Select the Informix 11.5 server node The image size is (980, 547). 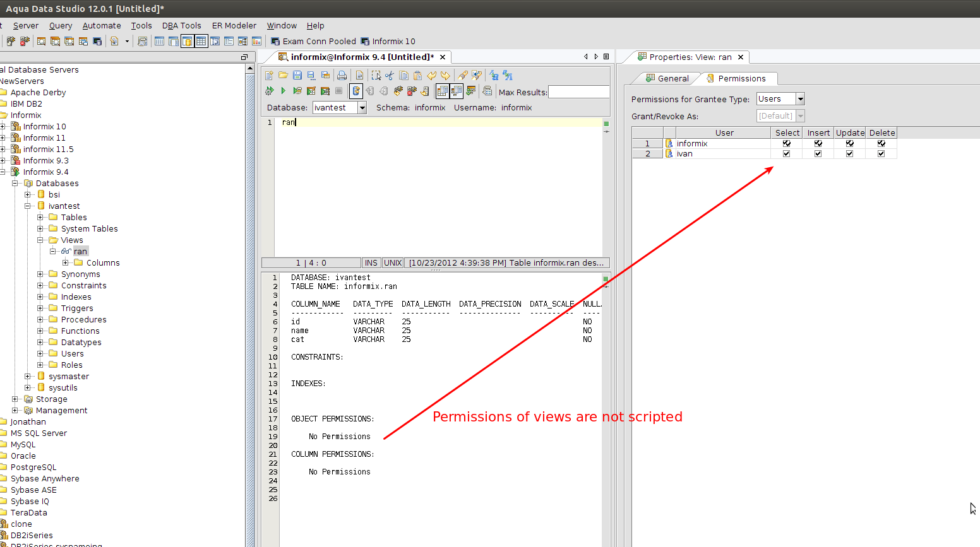point(48,149)
